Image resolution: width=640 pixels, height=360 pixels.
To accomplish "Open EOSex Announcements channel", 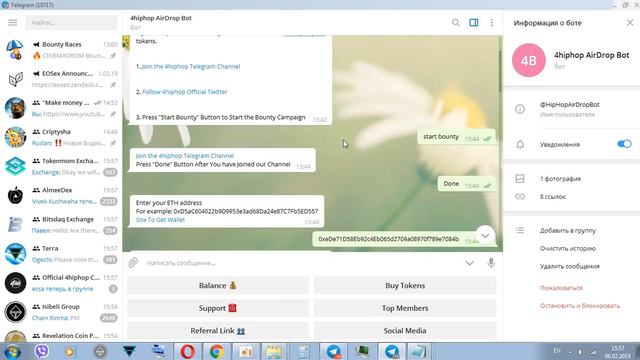I will click(x=61, y=79).
